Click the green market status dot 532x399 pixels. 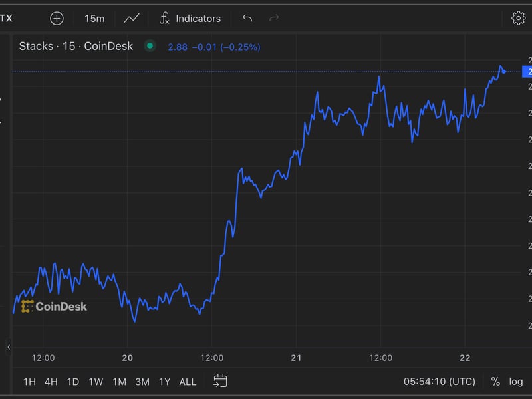pyautogui.click(x=150, y=46)
